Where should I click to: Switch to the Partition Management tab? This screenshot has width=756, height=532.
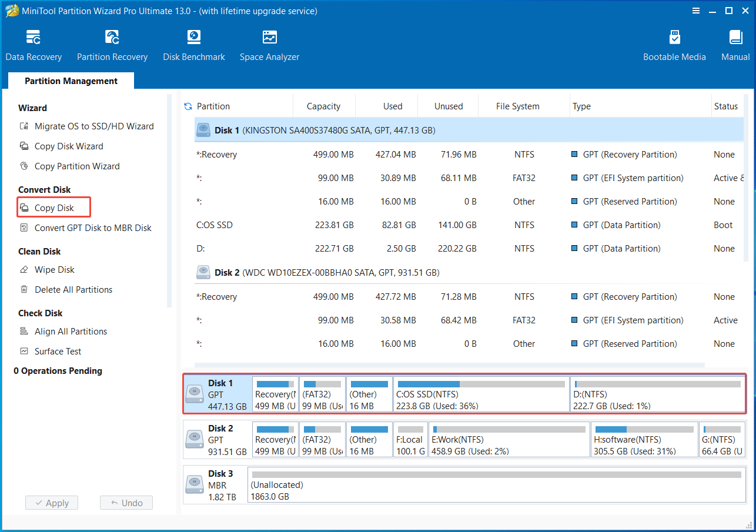coord(71,81)
